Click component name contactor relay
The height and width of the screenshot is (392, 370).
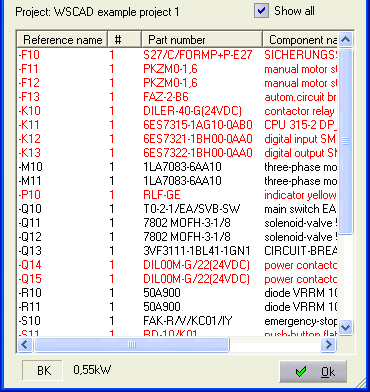tap(299, 111)
